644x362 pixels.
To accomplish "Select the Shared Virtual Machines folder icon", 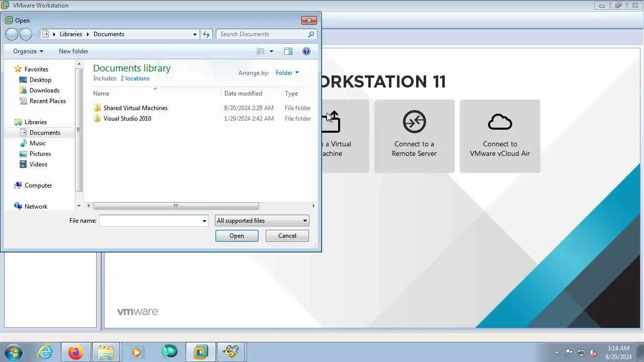I will point(98,108).
